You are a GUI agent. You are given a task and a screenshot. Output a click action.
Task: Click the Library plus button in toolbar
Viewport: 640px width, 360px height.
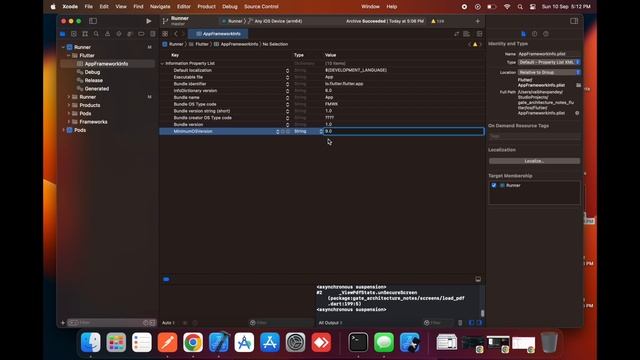click(x=478, y=21)
